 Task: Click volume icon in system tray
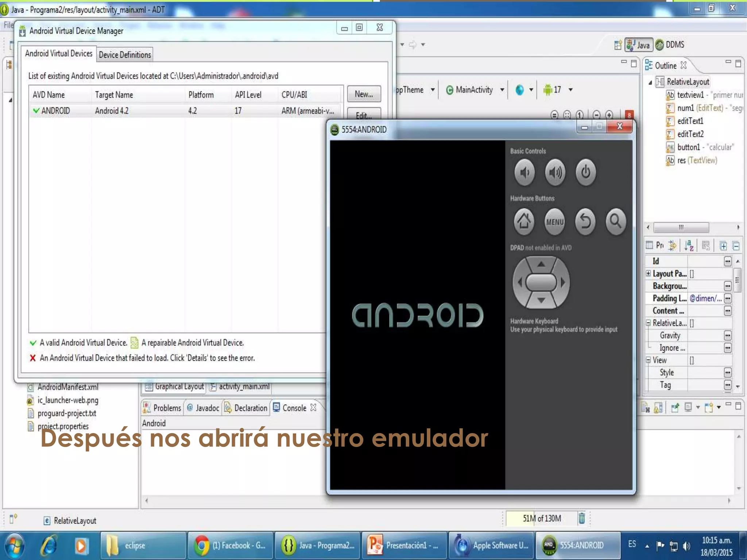(686, 546)
